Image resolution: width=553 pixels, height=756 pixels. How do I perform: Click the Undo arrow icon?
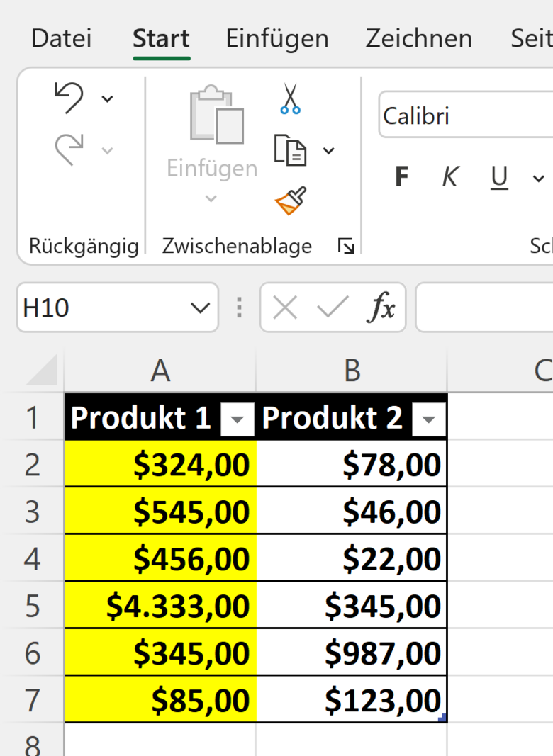[69, 98]
